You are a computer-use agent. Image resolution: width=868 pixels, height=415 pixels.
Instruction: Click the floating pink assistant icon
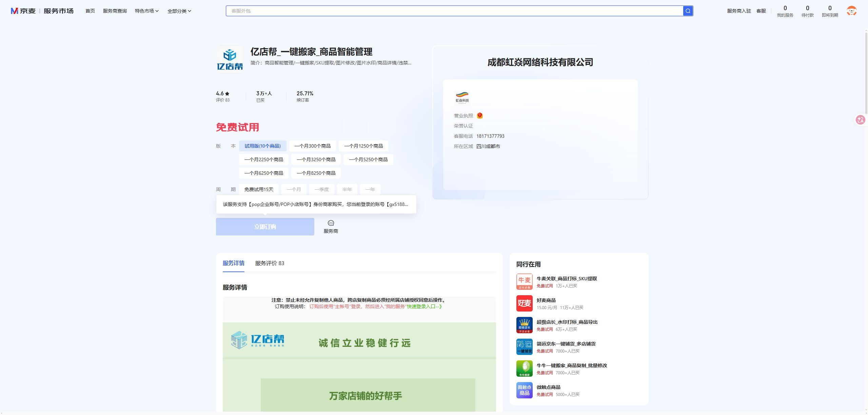click(x=861, y=120)
